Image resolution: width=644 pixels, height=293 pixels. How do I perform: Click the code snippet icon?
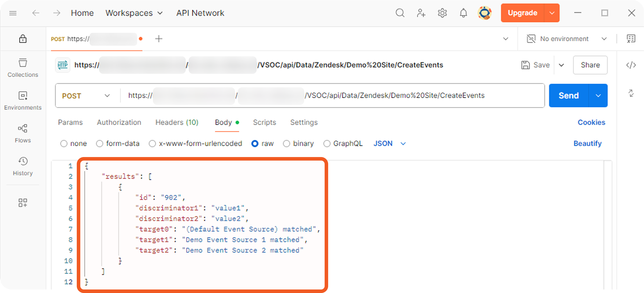click(631, 65)
